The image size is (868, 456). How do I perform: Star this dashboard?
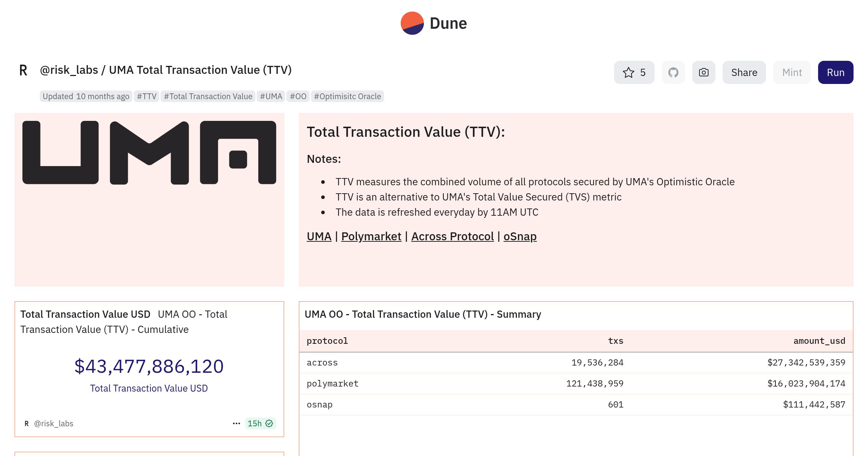click(634, 72)
